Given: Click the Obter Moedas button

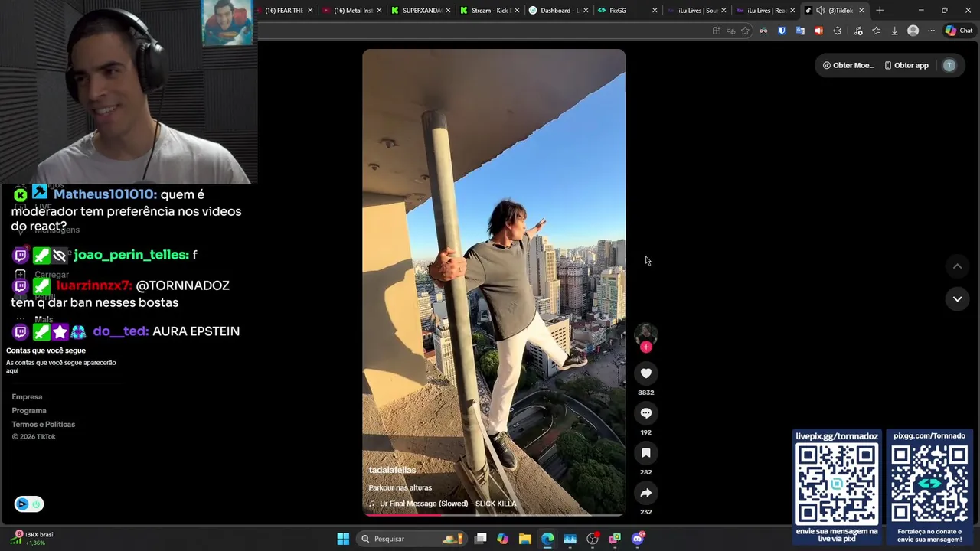Looking at the screenshot, I should pos(848,65).
